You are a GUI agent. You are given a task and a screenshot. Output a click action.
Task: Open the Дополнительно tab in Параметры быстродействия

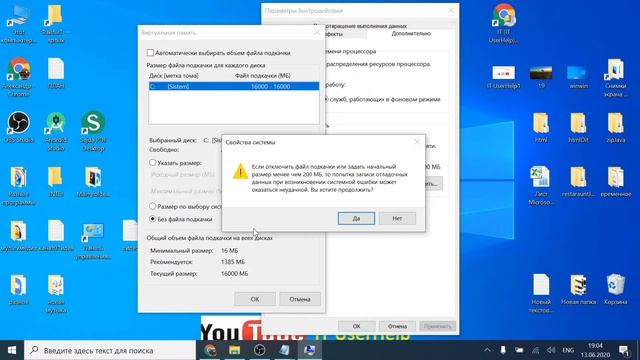[411, 33]
